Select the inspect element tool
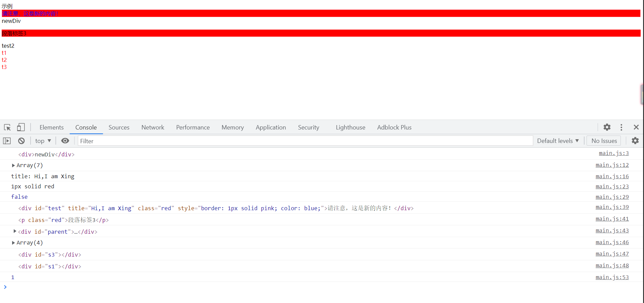The width and height of the screenshot is (644, 303). pyautogui.click(x=7, y=127)
